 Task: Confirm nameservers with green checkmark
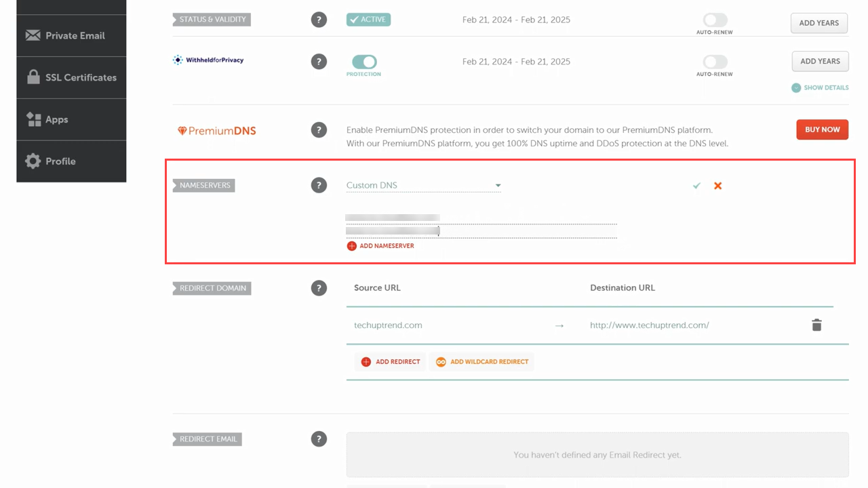click(696, 186)
